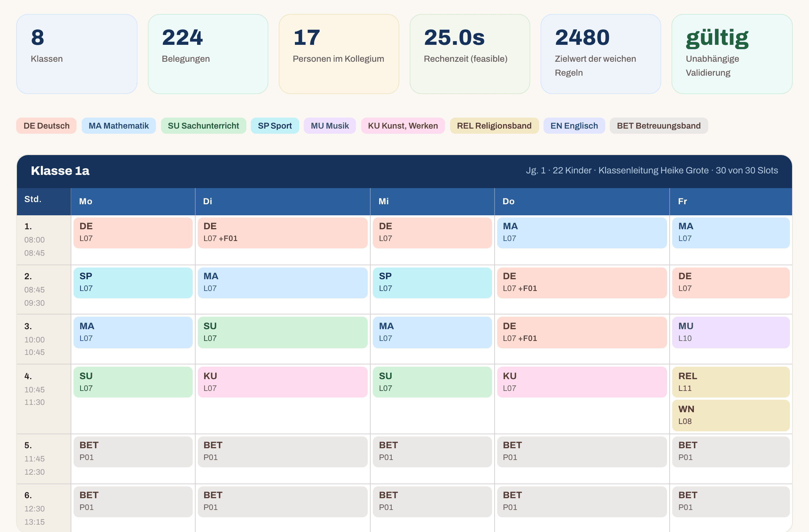Click Tuesday second period MA L07 lesson
Screen dimensions: 809x532
[x=283, y=283]
